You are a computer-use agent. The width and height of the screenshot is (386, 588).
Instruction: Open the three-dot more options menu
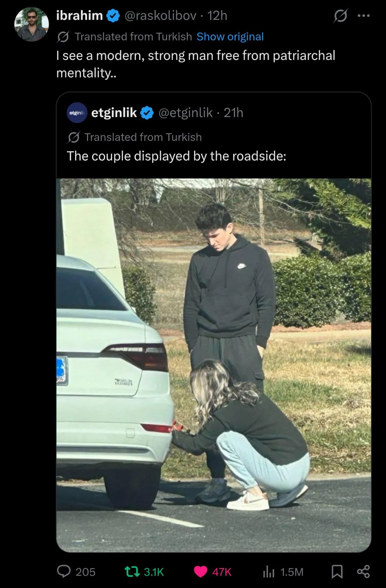(364, 16)
